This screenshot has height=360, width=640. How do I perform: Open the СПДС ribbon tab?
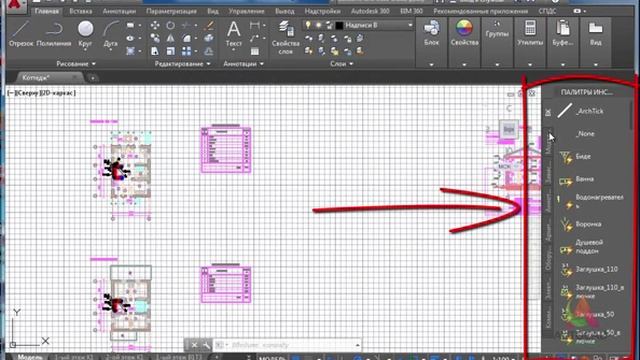pyautogui.click(x=547, y=11)
